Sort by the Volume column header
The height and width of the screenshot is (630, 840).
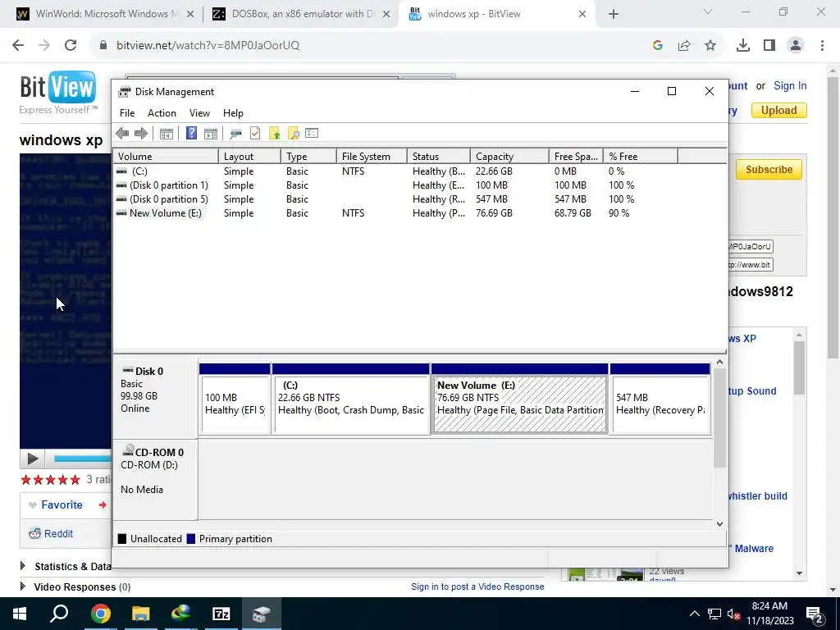[166, 157]
